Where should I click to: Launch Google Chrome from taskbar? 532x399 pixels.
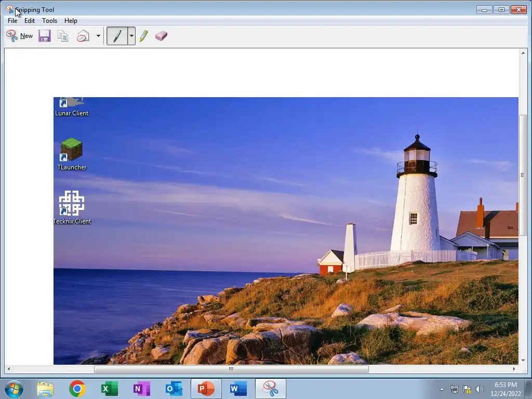(x=77, y=389)
